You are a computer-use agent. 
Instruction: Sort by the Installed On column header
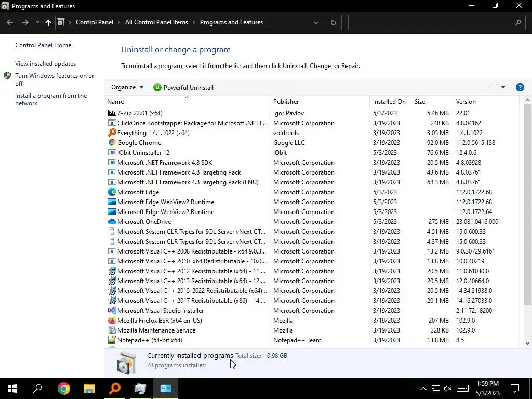coord(390,101)
